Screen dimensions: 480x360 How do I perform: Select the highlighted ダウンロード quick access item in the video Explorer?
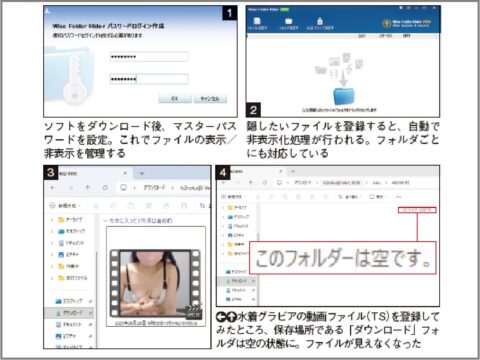69,313
